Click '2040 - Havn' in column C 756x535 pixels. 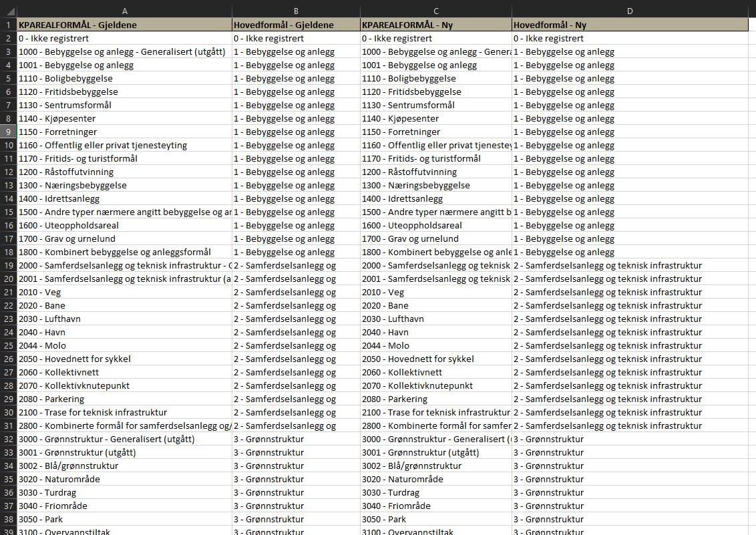tap(436, 332)
